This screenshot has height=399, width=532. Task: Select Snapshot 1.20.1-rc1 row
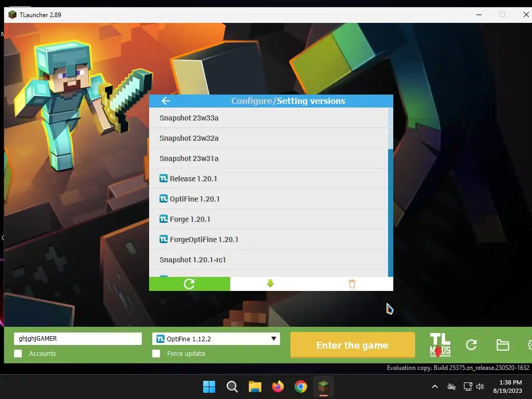(269, 260)
